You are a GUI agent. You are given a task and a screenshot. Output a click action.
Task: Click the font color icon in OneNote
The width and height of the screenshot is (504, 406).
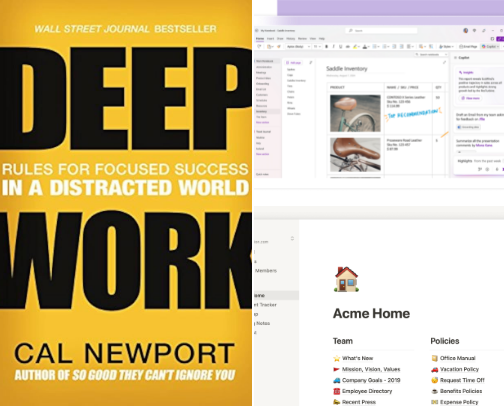(365, 47)
